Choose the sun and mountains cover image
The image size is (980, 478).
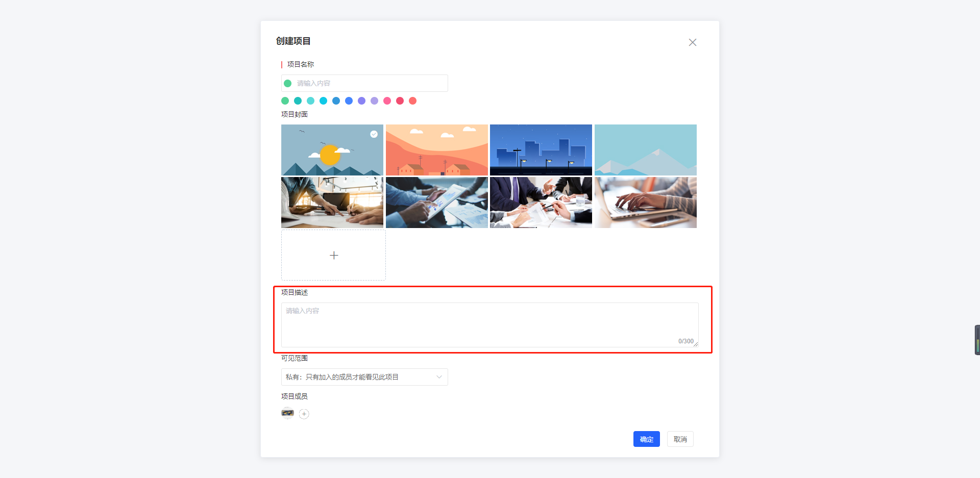[332, 150]
